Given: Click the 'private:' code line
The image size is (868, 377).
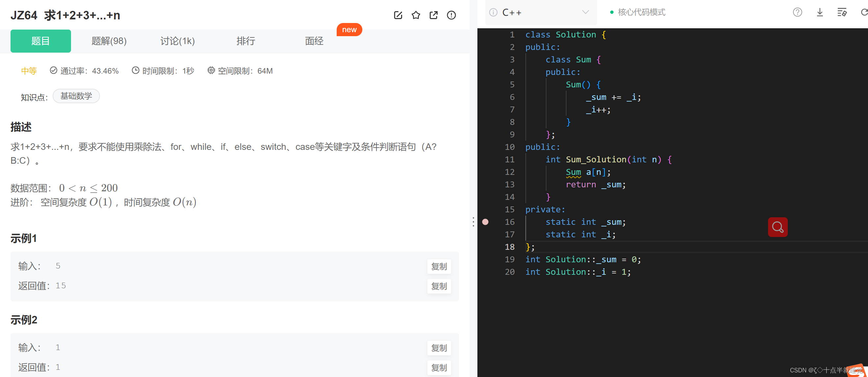Looking at the screenshot, I should click(545, 210).
